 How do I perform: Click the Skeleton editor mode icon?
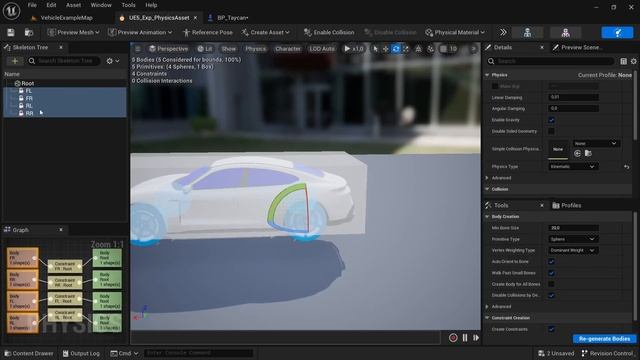click(527, 33)
